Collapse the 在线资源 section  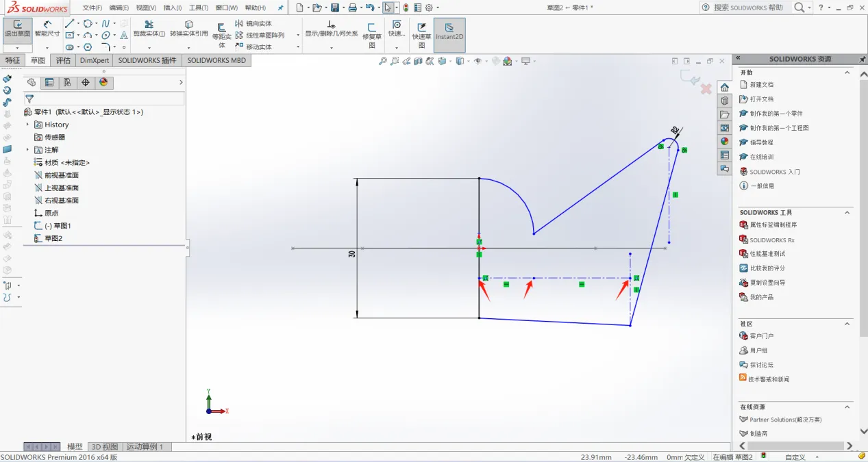click(x=847, y=407)
